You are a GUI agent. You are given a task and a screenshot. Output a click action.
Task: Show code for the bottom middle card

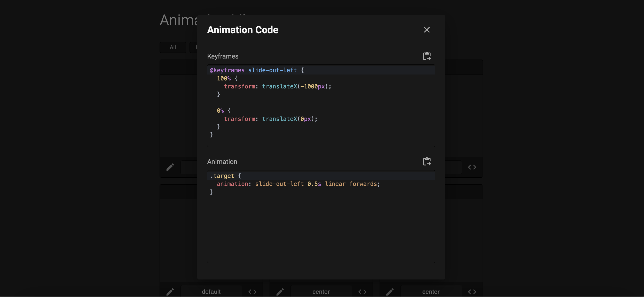[362, 292]
